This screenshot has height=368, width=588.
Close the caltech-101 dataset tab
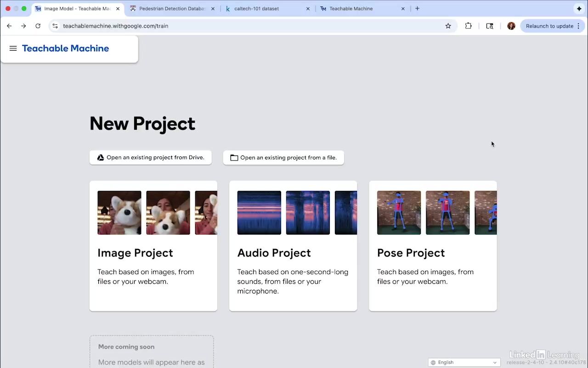click(308, 9)
